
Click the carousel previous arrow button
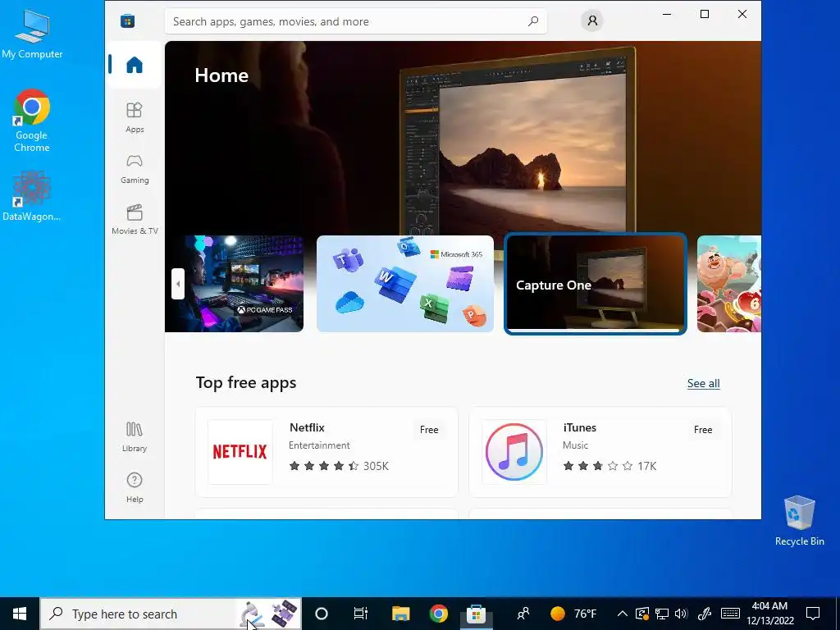point(178,284)
